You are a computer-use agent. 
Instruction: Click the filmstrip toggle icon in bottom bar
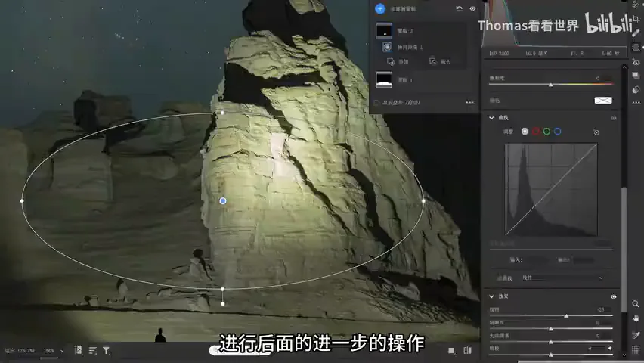pos(78,350)
